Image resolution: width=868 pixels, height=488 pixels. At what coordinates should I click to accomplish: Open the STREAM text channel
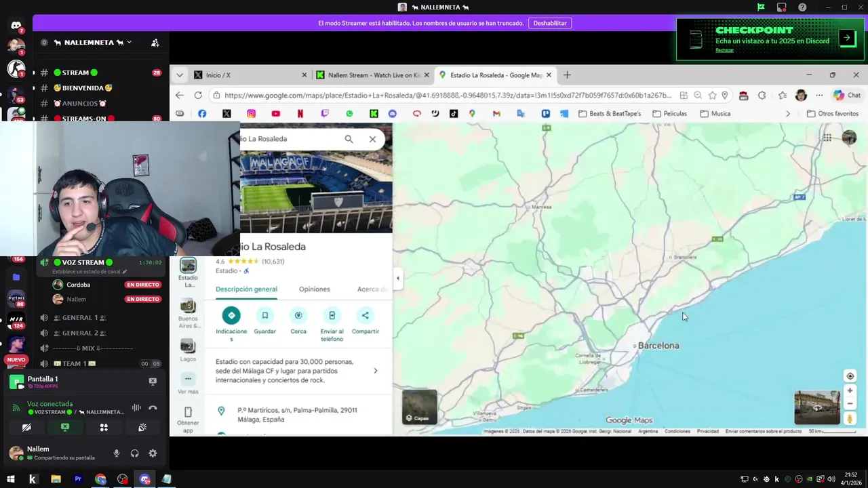(x=100, y=73)
